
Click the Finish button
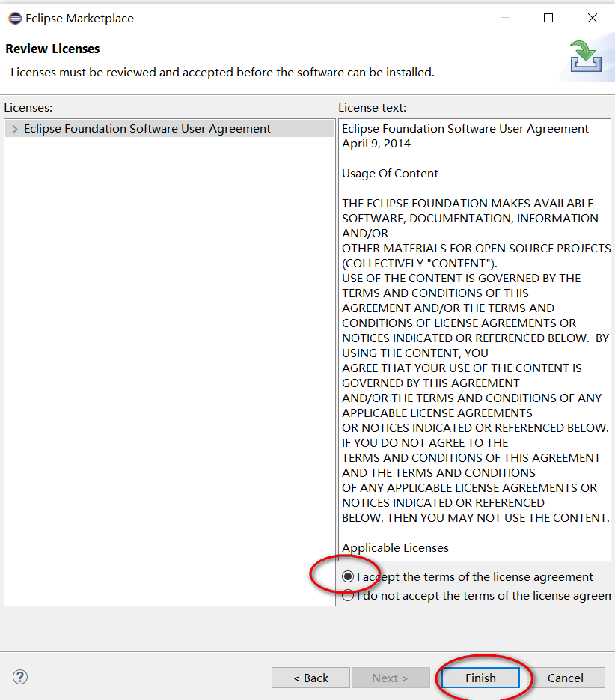480,678
